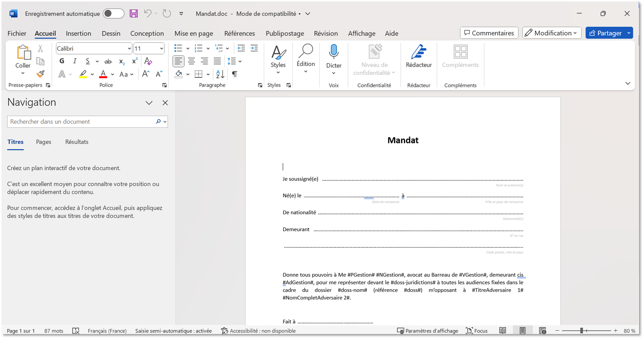Screen dimensions: 644x339
Task: Close the Navigation pane
Action: click(165, 103)
